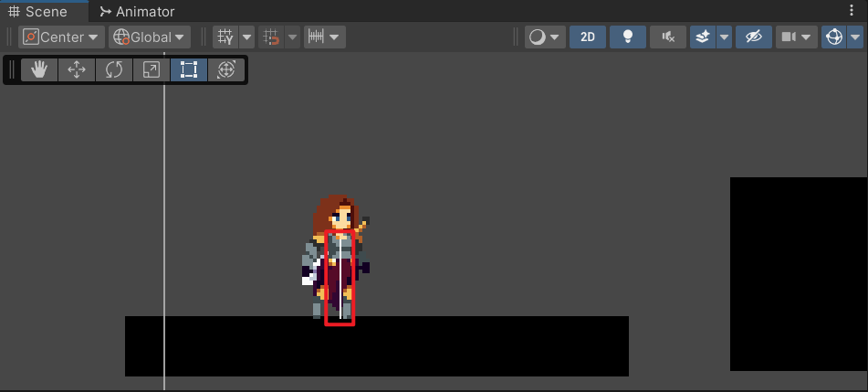Select the Move tool
Viewport: 868px width, 392px height.
click(77, 70)
